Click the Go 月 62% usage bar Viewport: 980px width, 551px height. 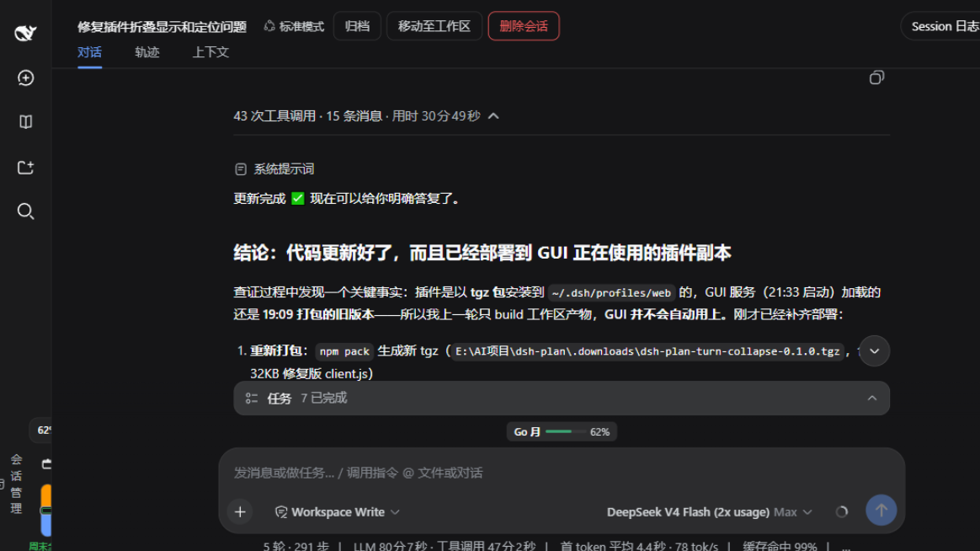562,431
